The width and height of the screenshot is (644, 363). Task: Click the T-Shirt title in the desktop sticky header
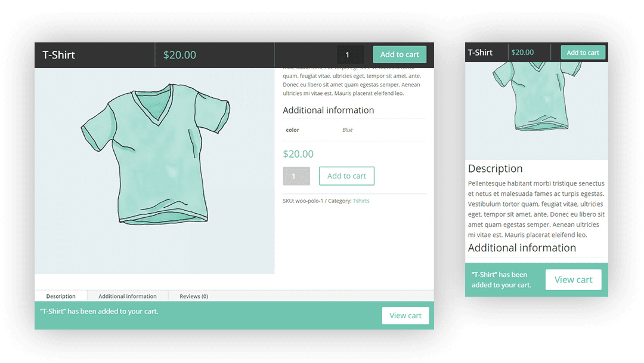[59, 55]
